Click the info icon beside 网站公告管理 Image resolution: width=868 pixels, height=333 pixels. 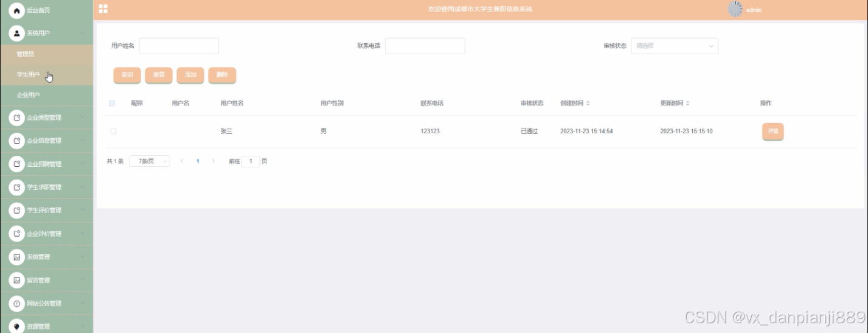(16, 303)
